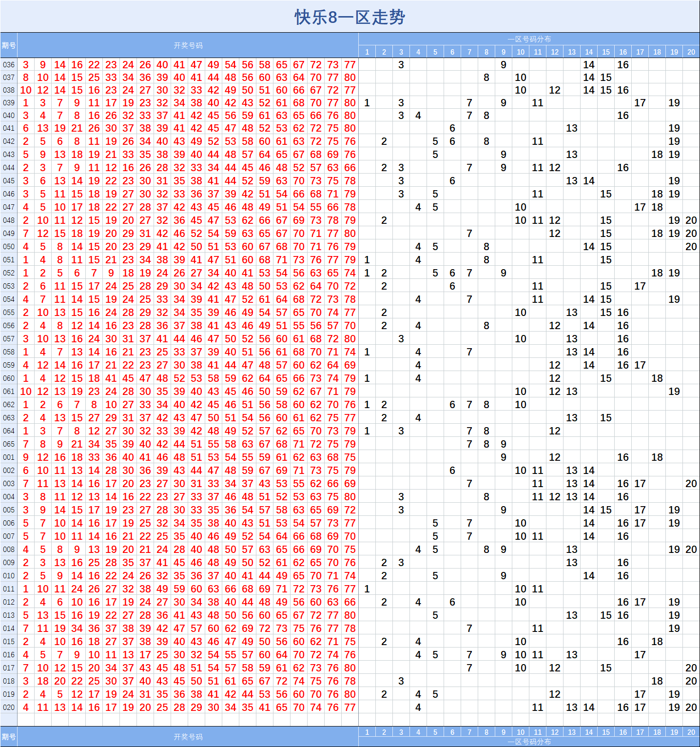The image size is (700, 747).
Task: Click drawn number 80 in row 004
Action: pyautogui.click(x=350, y=497)
